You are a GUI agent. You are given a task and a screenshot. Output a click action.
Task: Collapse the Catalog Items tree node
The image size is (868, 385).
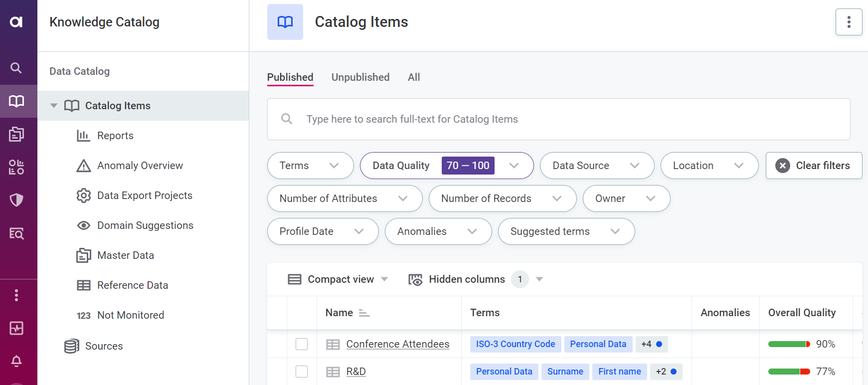(54, 106)
